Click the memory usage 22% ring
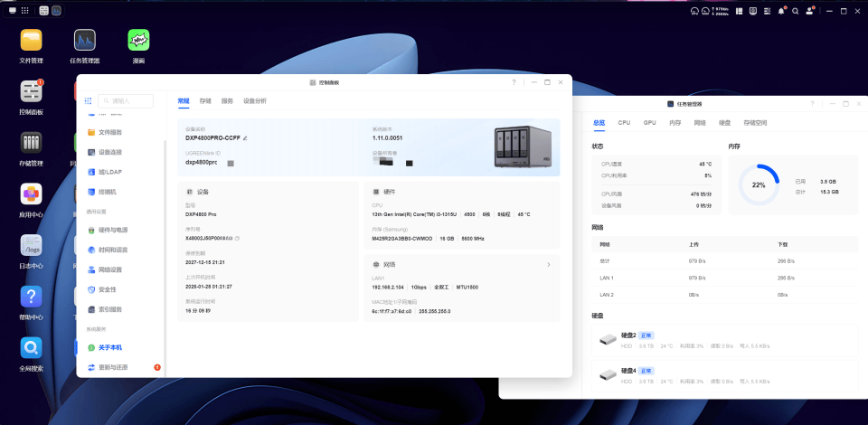This screenshot has height=425, width=868. pos(759,185)
